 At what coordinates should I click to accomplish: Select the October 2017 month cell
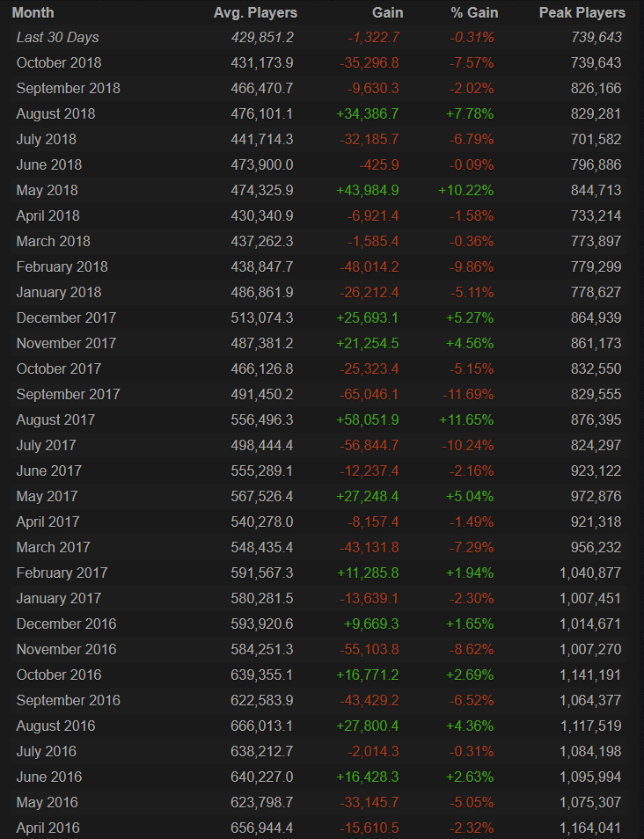pyautogui.click(x=59, y=368)
